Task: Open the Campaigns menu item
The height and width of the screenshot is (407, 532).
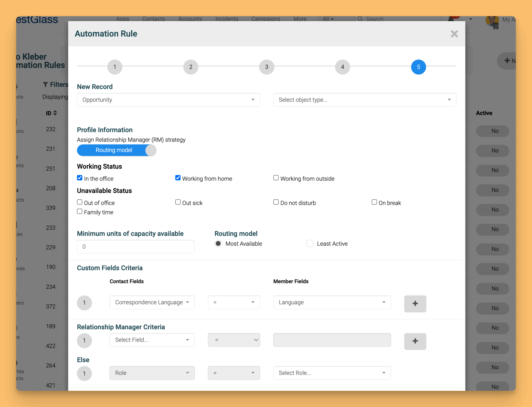Action: coord(265,19)
